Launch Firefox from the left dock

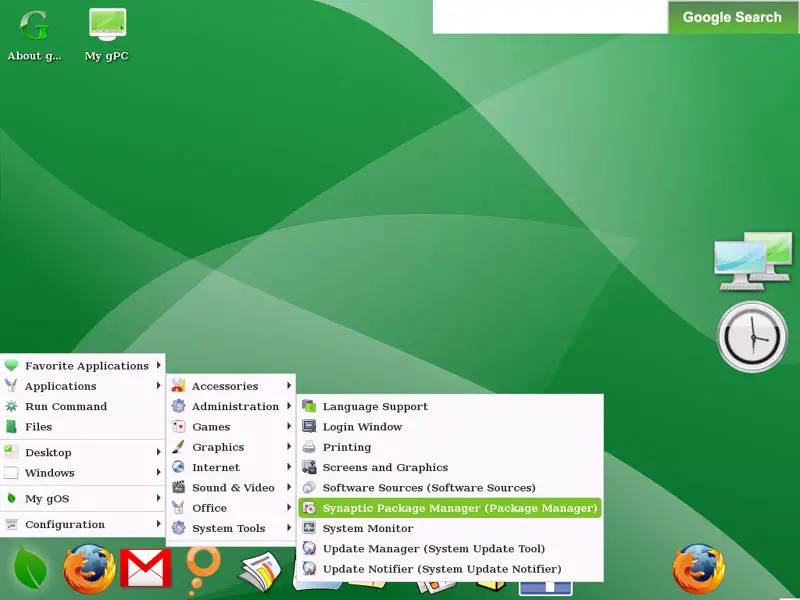[x=89, y=568]
